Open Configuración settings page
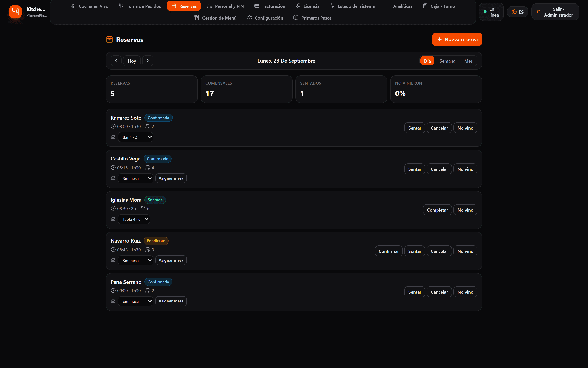The width and height of the screenshot is (588, 368). 265,18
